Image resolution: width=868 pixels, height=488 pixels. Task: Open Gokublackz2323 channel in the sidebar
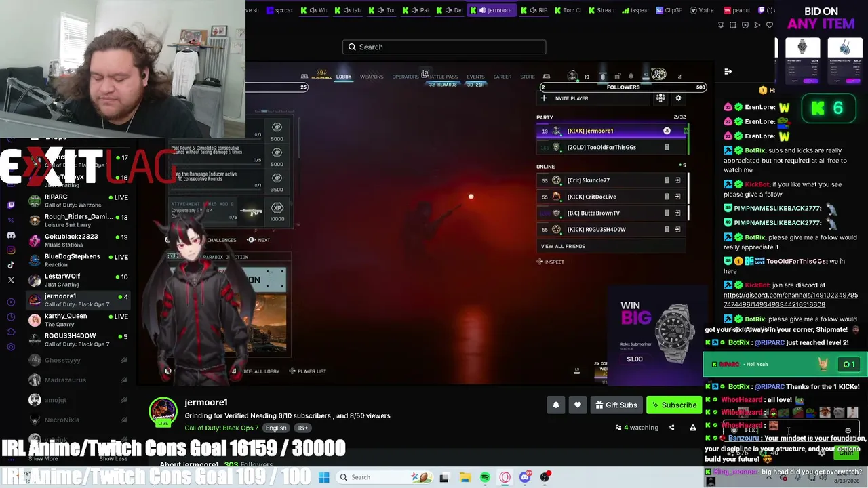pos(77,241)
